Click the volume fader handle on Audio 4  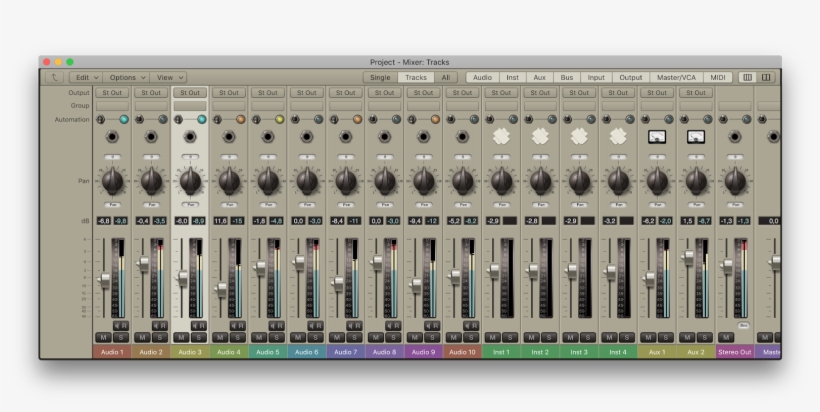(221, 289)
